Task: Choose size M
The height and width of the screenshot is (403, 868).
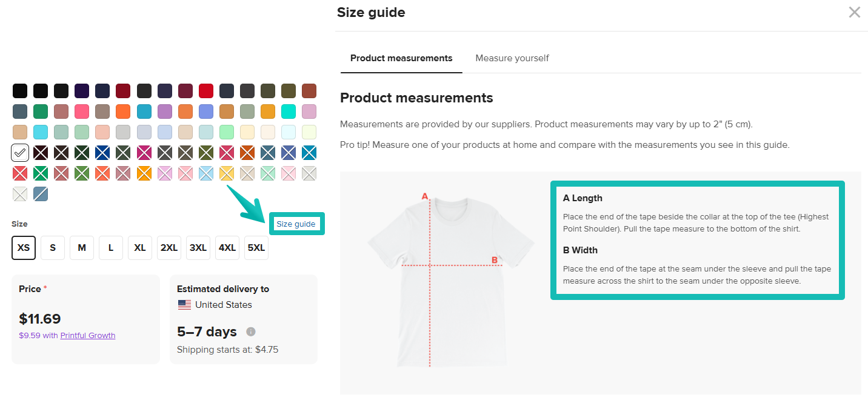Action: tap(81, 247)
